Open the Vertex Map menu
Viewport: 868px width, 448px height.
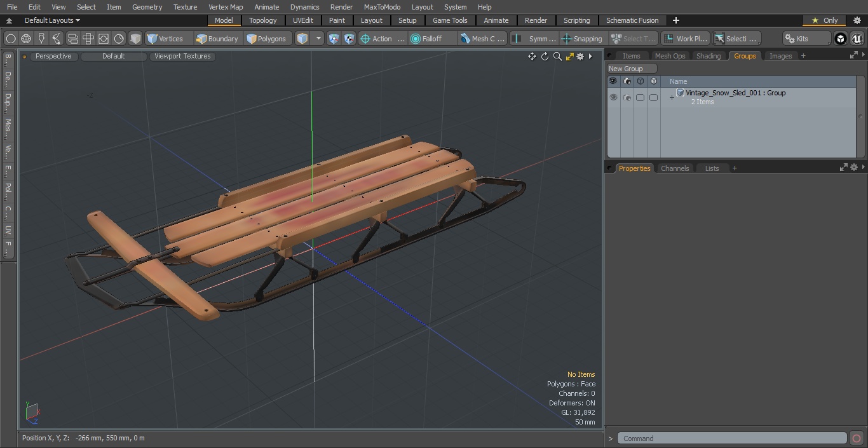(226, 7)
